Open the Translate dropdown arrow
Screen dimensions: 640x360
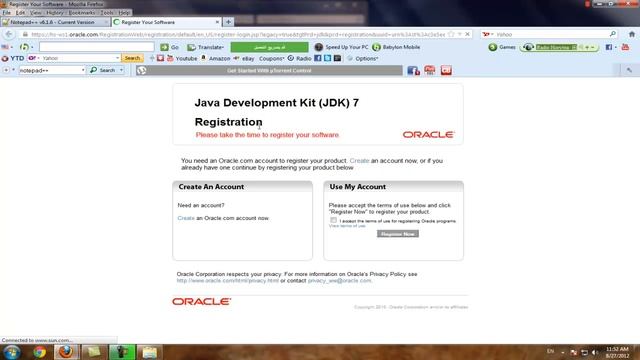(223, 47)
